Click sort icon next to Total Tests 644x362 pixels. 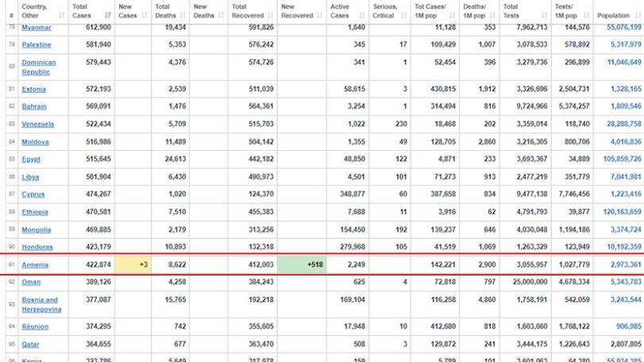pos(544,16)
